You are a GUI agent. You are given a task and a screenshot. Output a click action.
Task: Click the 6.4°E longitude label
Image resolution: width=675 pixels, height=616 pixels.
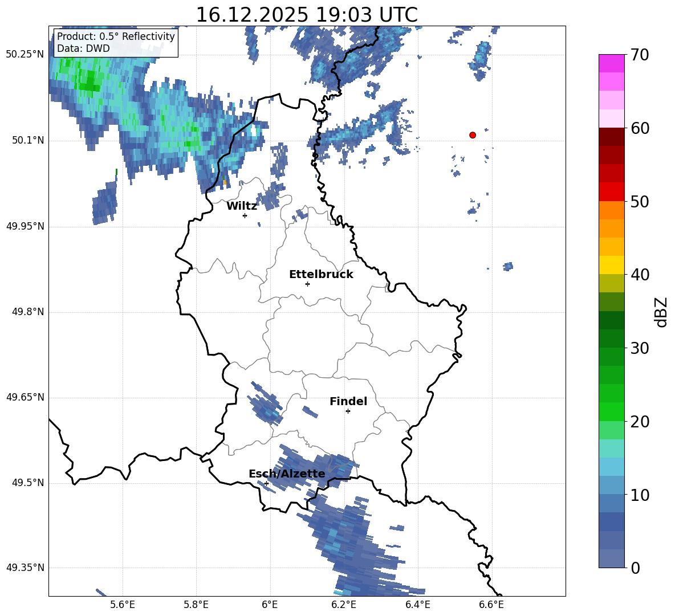click(x=417, y=605)
